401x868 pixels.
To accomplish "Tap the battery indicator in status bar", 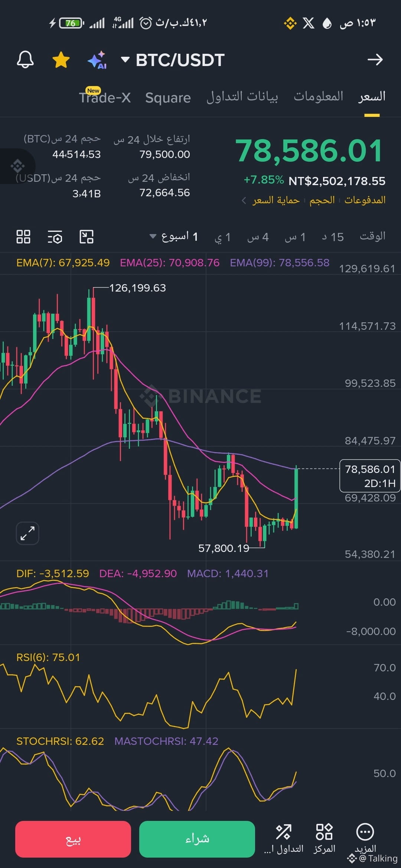I will click(x=71, y=23).
